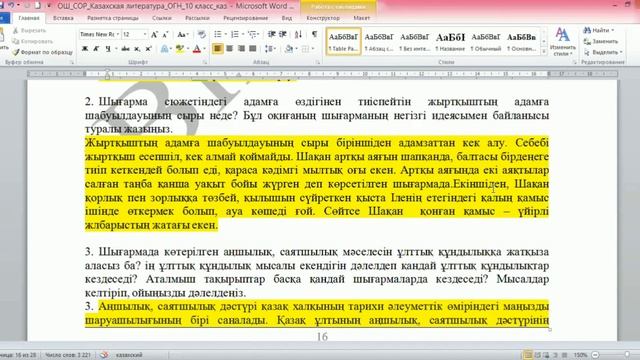The width and height of the screenshot is (640, 360).
Task: Click the numbered list icon
Action: coord(236,34)
